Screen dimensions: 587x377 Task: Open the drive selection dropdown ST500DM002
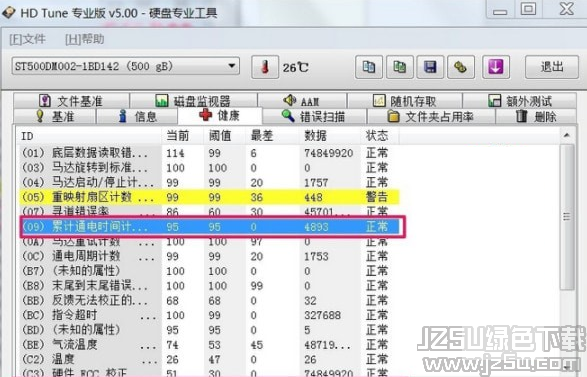pos(125,66)
